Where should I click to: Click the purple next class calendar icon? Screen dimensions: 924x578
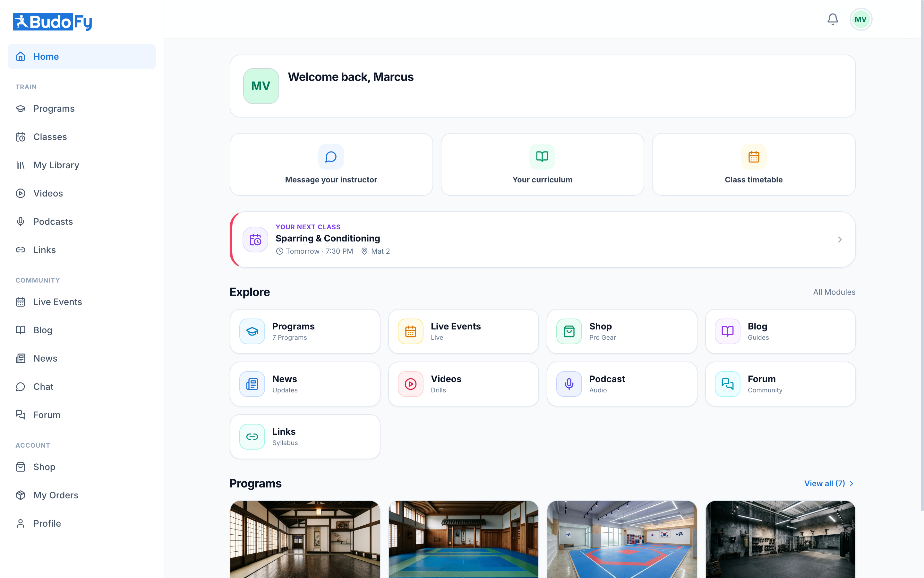point(255,240)
